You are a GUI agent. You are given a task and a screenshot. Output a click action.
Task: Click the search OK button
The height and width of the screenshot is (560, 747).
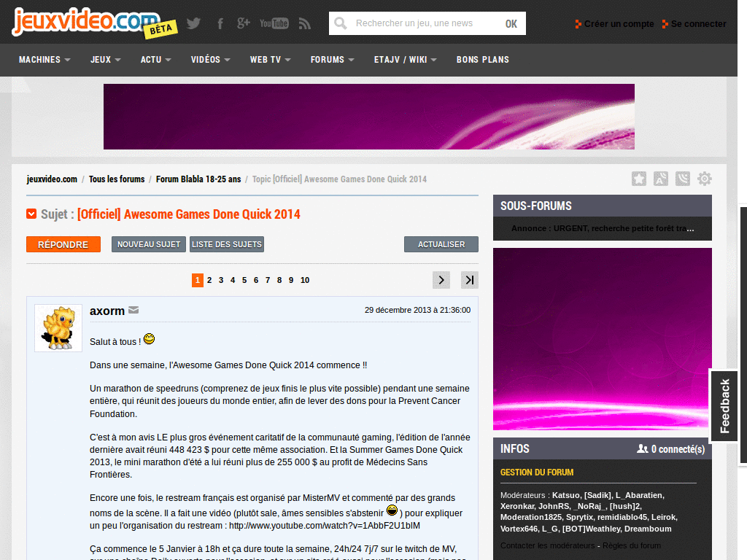(x=511, y=23)
